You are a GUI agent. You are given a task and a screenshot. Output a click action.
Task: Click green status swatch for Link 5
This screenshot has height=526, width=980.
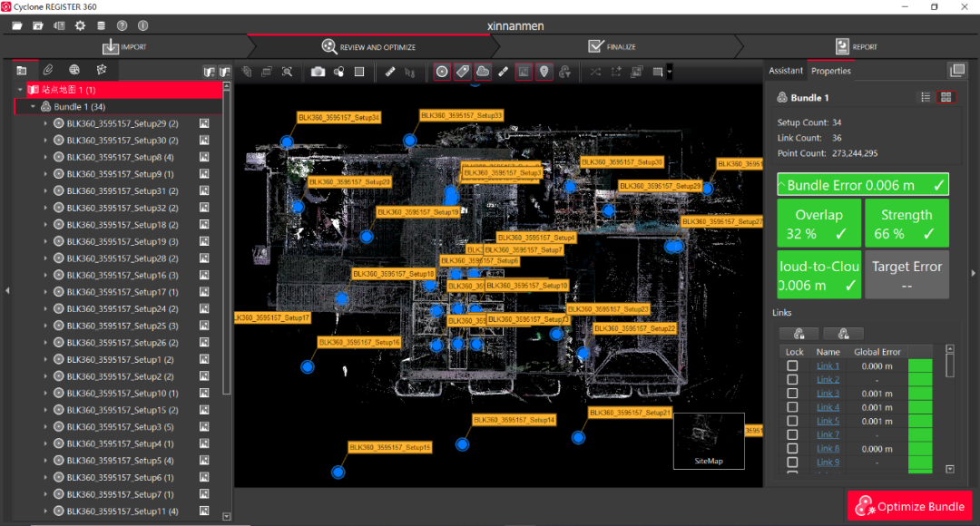coord(920,421)
